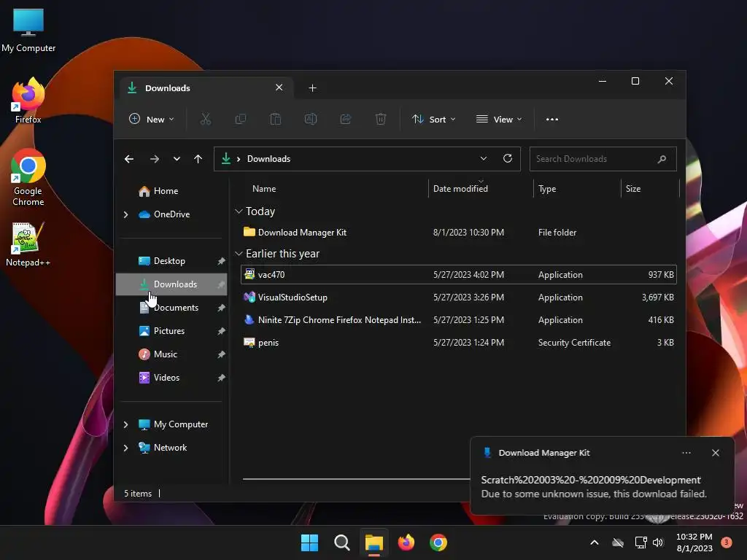Click Downloads in the address bar path

coord(268,159)
